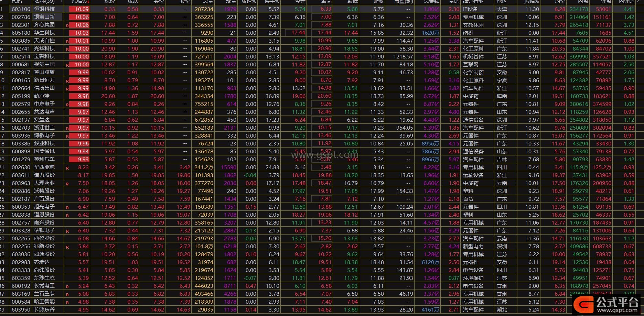Image resolution: width=644 pixels, height=316 pixels.
Task: Select the 环境保护 industry cell
Action: 473,278
